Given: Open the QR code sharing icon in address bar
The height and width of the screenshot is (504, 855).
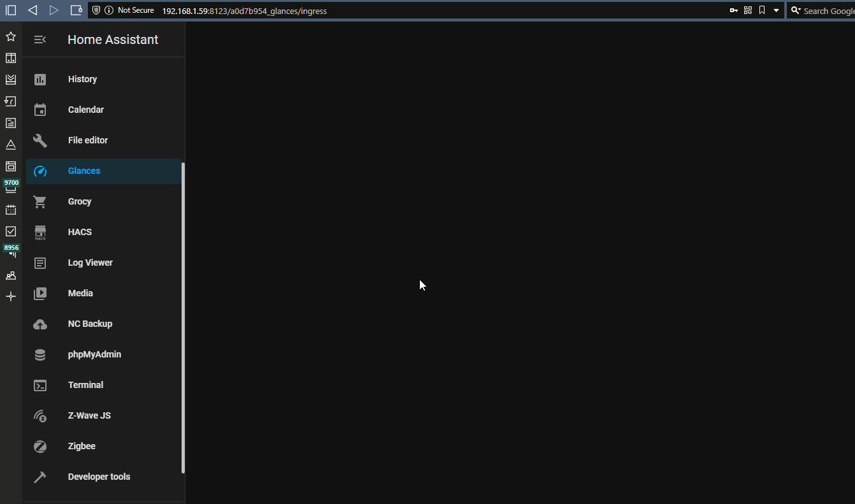Looking at the screenshot, I should point(747,10).
